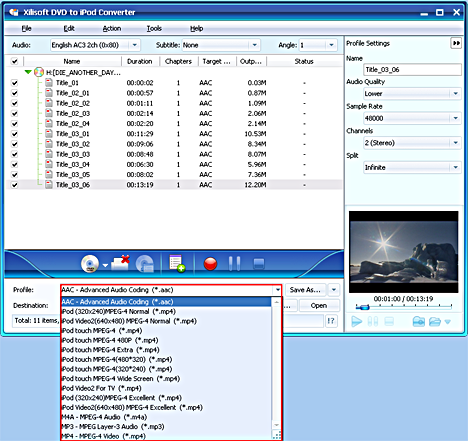Screen dimensions: 468x441
Task: Click the file icon of Title_03_06
Action: pos(49,184)
